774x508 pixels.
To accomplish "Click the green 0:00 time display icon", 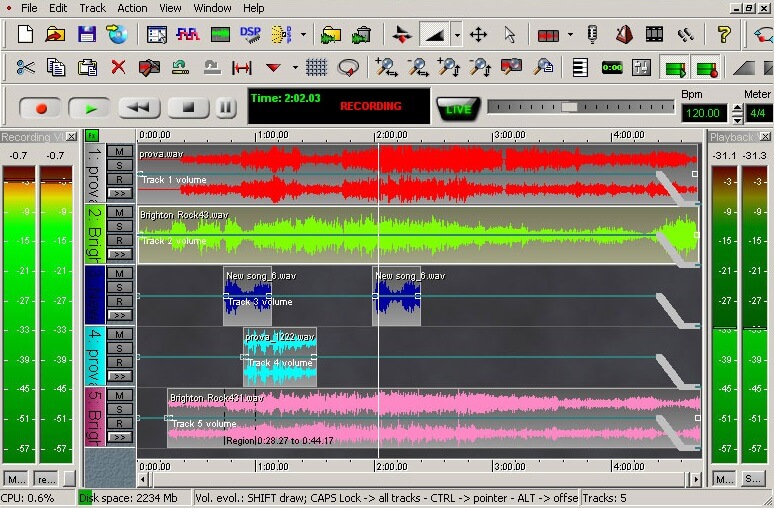I will [612, 67].
